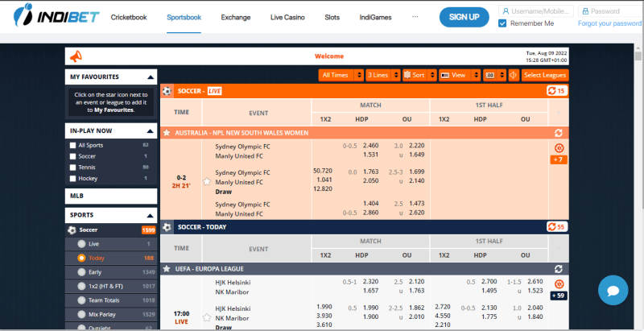Select odds 3.930 for NK Maribor
Viewport: 644px width, 331px height.
[x=324, y=316]
